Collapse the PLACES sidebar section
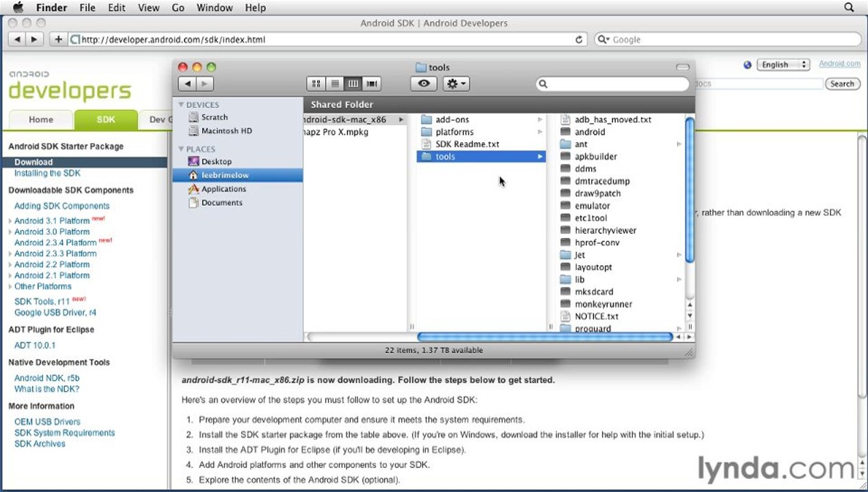The height and width of the screenshot is (492, 868). pyautogui.click(x=181, y=149)
